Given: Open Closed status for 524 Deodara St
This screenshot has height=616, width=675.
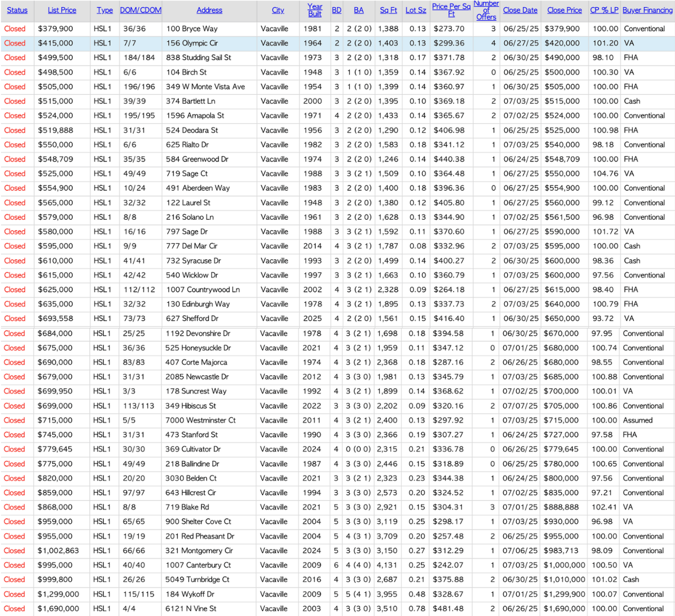Looking at the screenshot, I should point(15,130).
